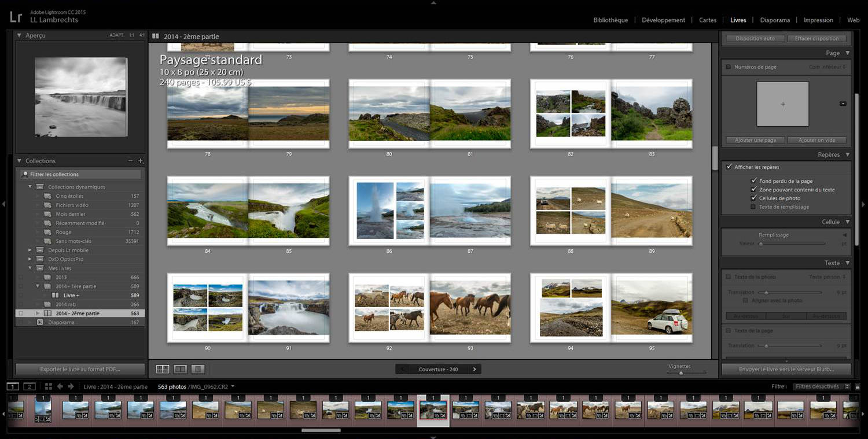Viewport: 868px width, 439px height.
Task: Uncheck Cellules de photo guide
Action: click(x=753, y=198)
